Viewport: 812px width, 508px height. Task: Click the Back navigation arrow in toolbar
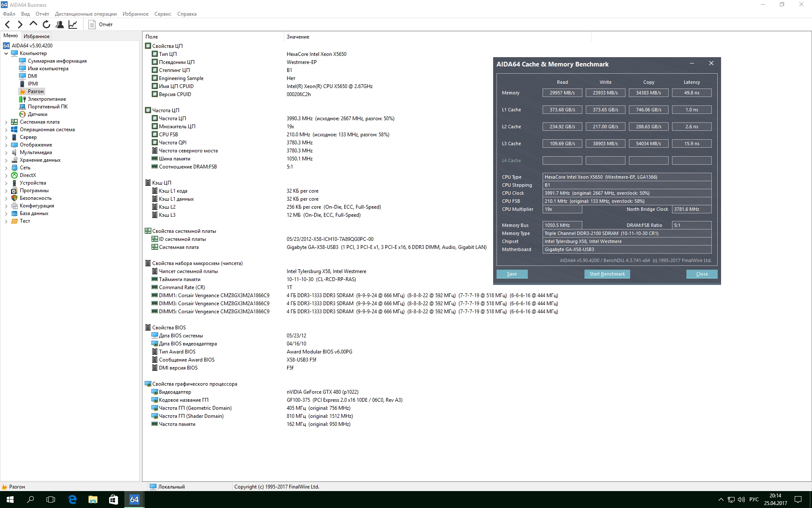7,25
